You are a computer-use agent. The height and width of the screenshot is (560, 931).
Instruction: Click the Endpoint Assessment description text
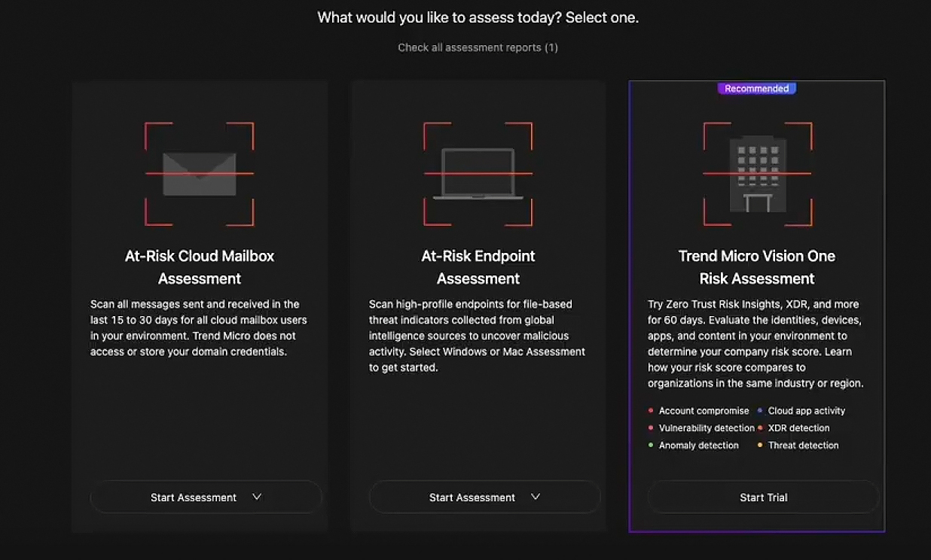477,336
